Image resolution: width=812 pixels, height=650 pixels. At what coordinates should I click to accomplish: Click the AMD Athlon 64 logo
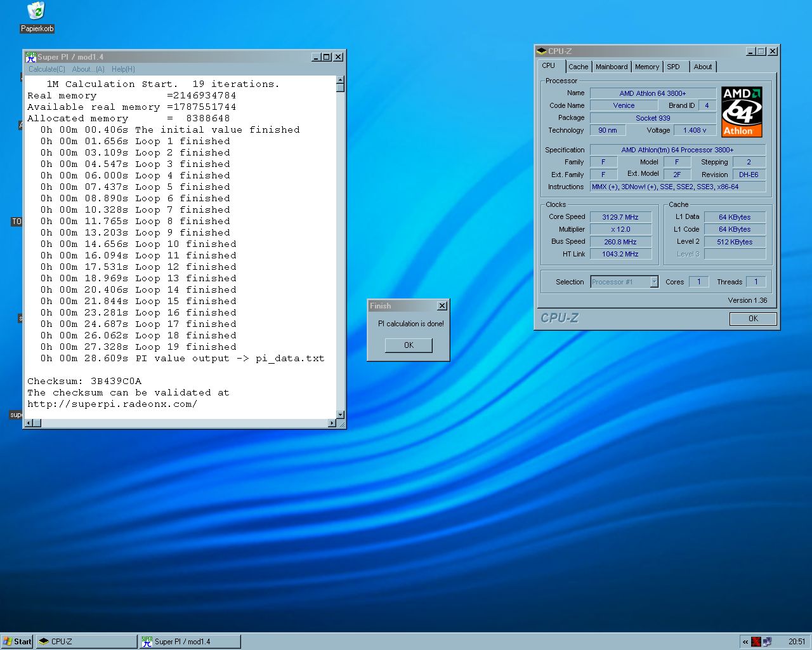742,112
